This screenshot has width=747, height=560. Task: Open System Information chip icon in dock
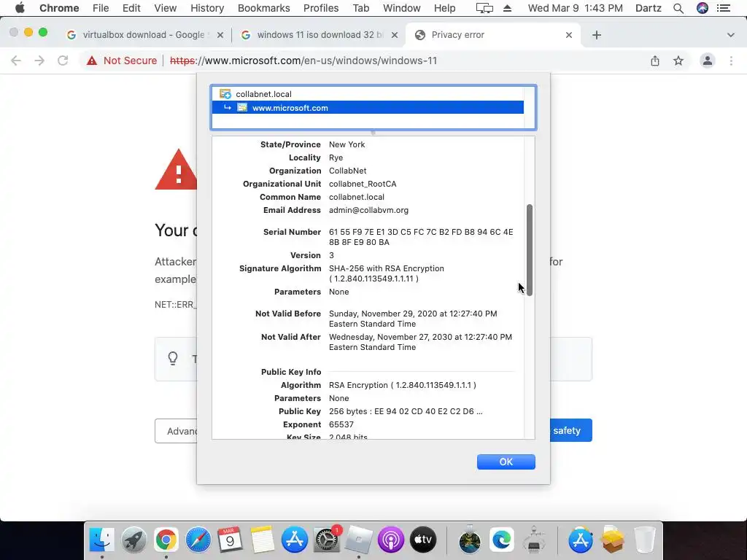click(x=534, y=540)
